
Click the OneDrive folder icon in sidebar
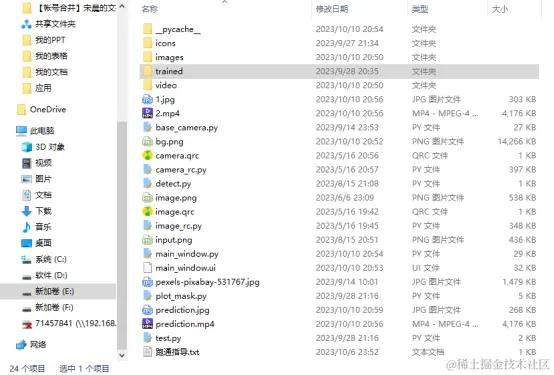(x=21, y=109)
